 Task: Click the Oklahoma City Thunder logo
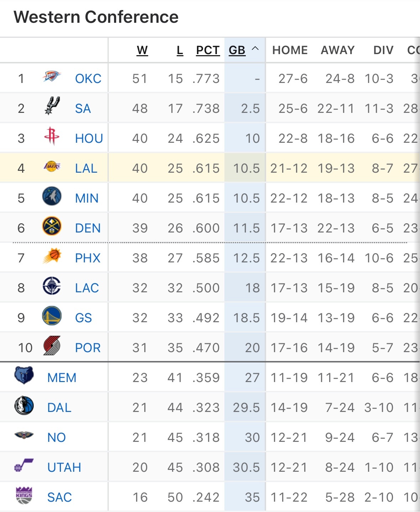(52, 76)
